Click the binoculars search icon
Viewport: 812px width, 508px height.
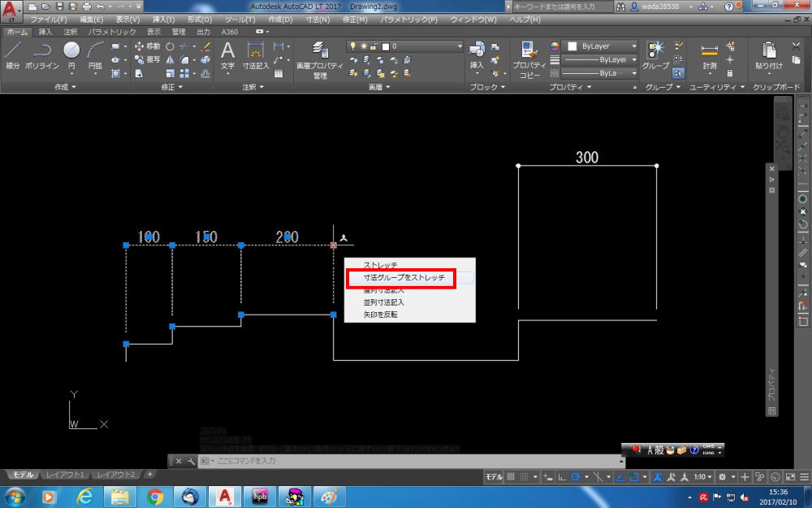620,7
